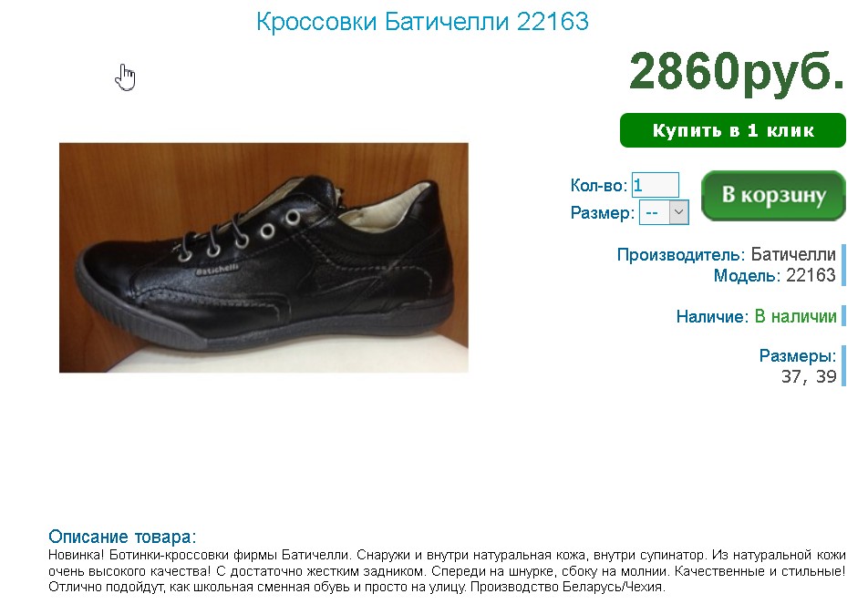
Task: Select the Батичелли manufacturer name
Action: 792,254
